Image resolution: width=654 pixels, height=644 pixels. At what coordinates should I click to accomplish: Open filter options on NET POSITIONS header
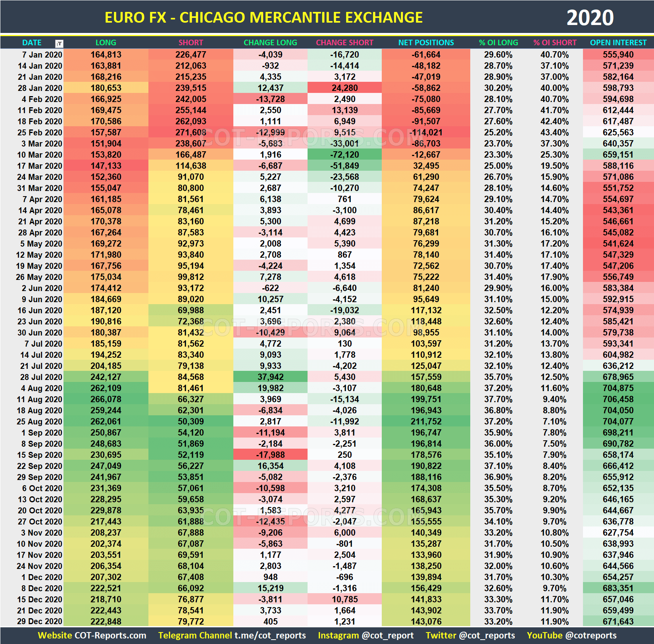click(x=425, y=42)
